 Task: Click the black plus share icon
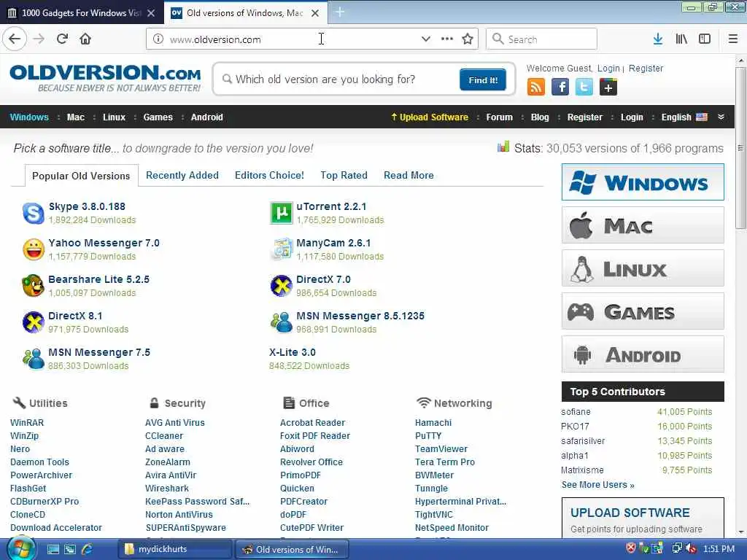[x=608, y=87]
